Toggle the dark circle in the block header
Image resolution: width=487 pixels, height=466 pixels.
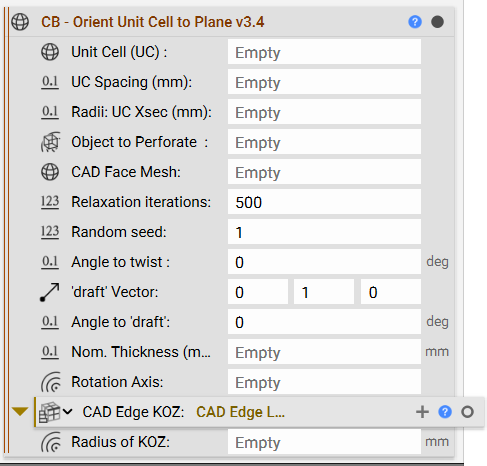tap(437, 22)
